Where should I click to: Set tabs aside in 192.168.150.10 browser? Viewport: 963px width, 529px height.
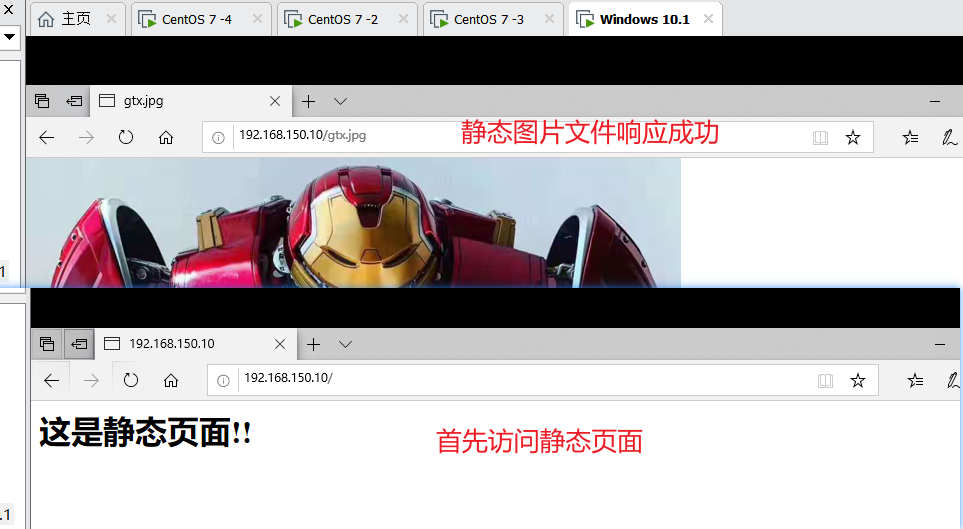click(x=79, y=344)
